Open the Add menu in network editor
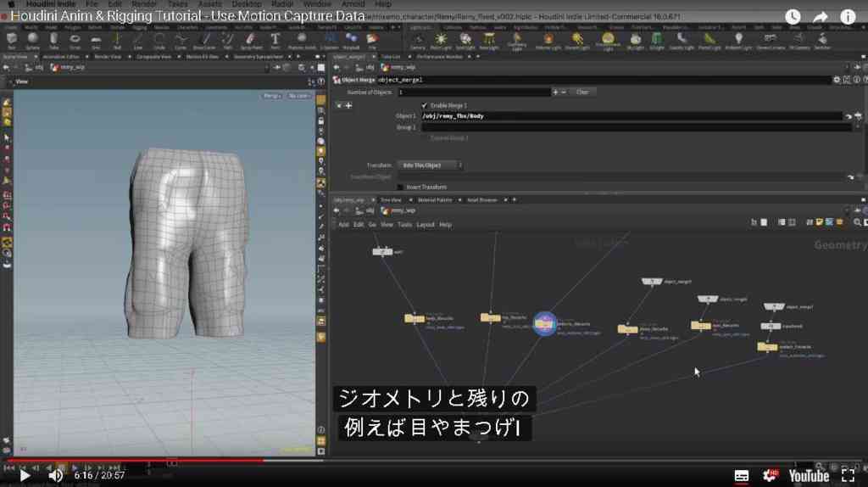 click(344, 224)
